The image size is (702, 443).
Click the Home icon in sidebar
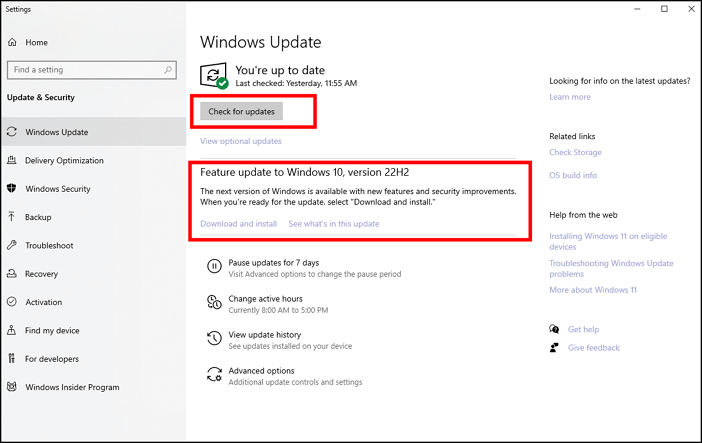click(x=12, y=42)
